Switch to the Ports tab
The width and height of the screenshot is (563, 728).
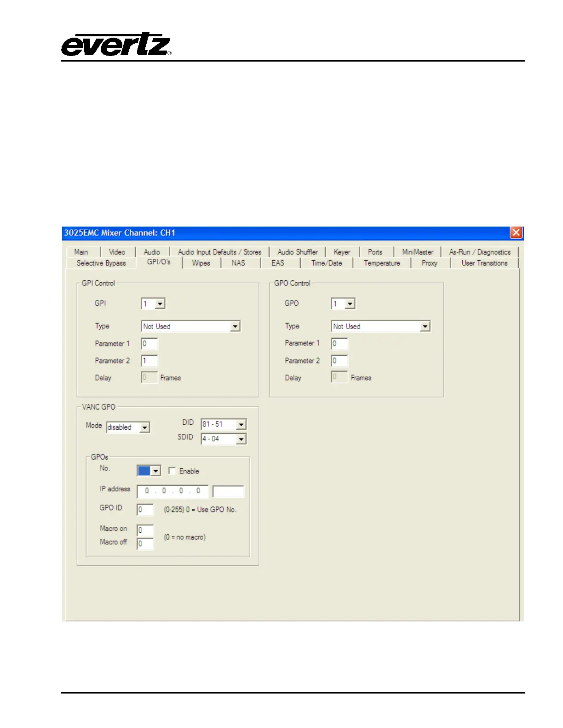(x=375, y=252)
